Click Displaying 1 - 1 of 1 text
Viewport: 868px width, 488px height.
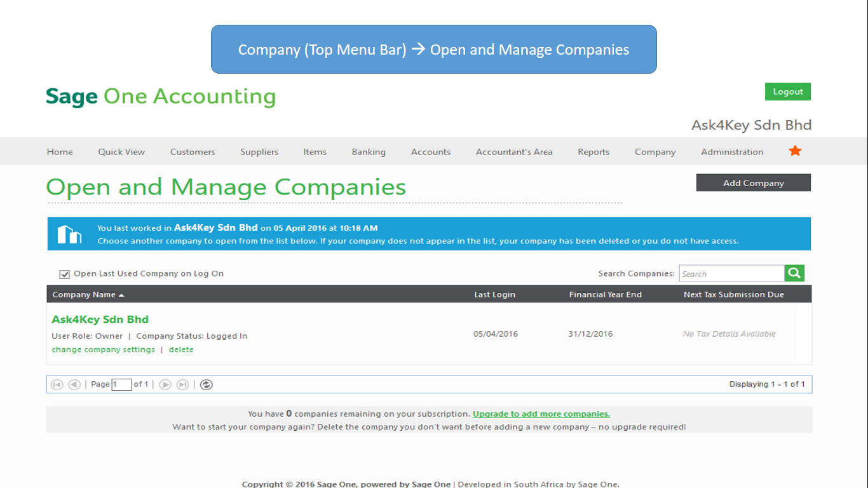767,384
